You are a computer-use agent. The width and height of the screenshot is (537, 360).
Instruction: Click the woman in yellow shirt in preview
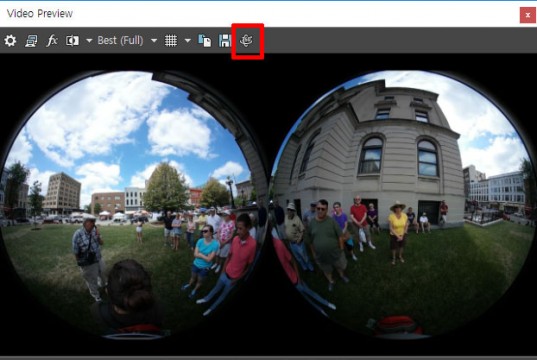coord(398,232)
